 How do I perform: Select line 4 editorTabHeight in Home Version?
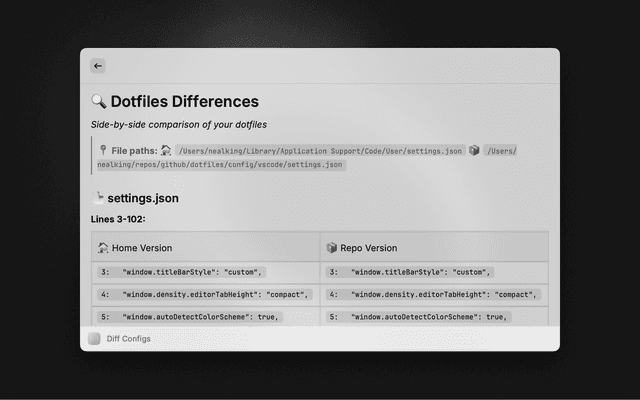click(206, 295)
